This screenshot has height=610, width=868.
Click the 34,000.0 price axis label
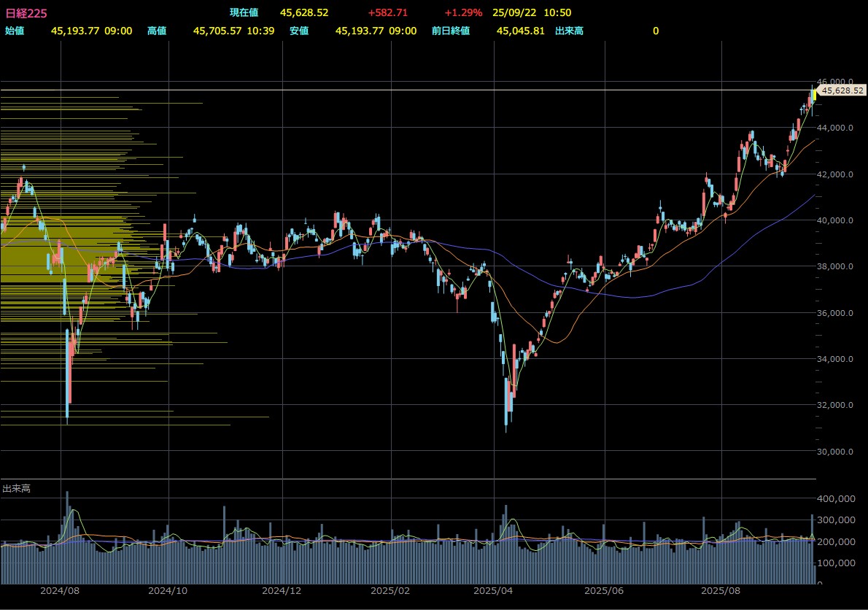(834, 359)
